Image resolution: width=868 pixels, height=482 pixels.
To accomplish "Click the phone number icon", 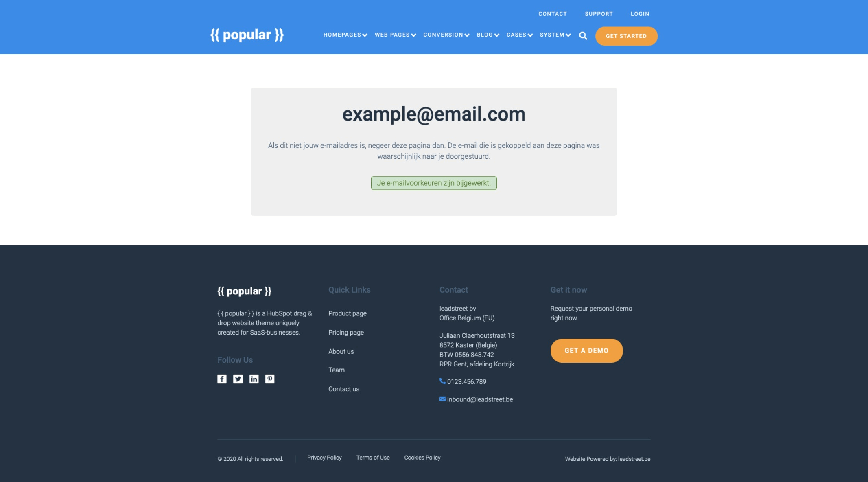I will tap(442, 381).
